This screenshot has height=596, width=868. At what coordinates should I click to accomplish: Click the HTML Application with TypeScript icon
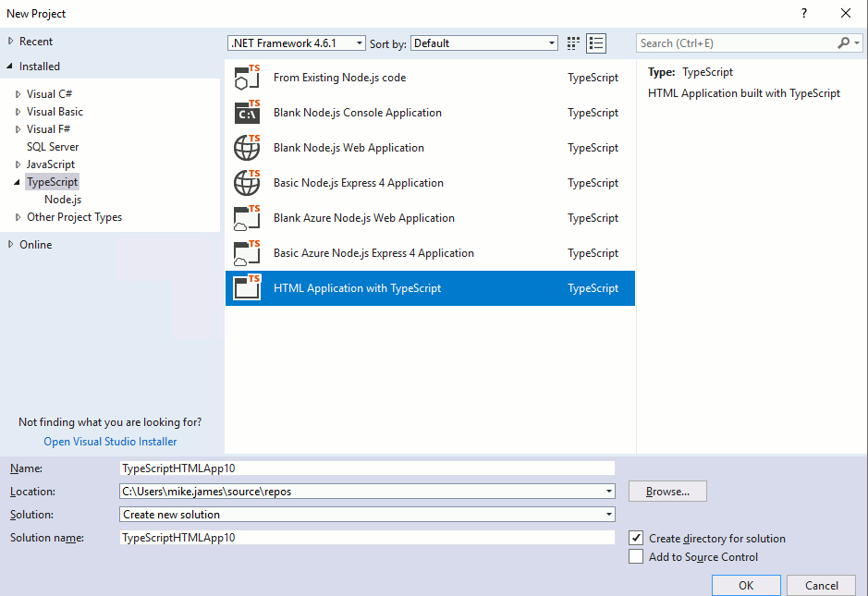[x=247, y=287]
